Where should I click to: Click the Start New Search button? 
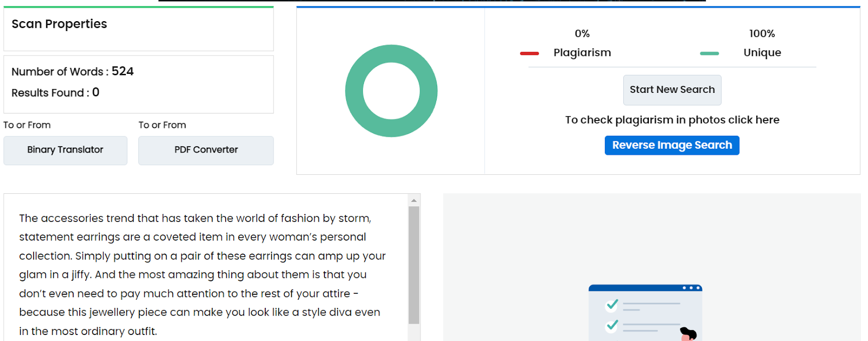point(672,90)
